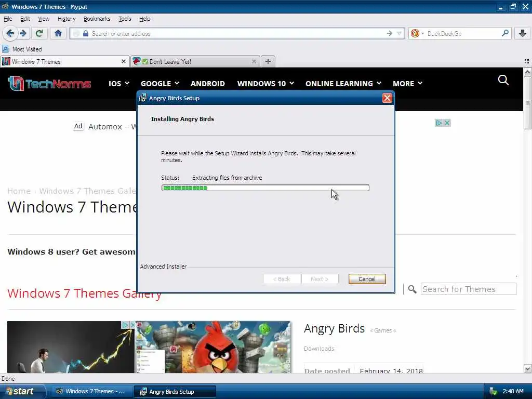
Task: Open the View menu
Action: click(x=44, y=19)
